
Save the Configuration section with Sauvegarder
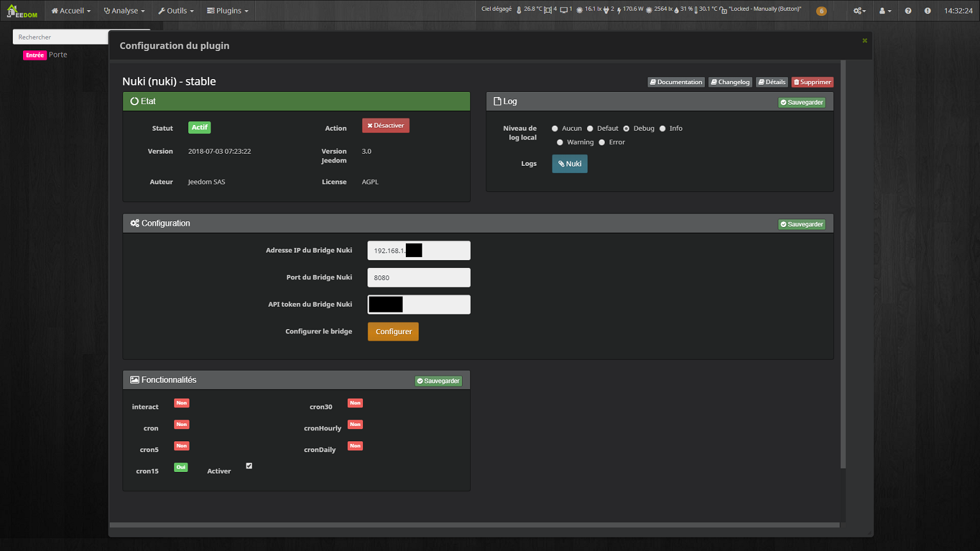[x=801, y=224]
